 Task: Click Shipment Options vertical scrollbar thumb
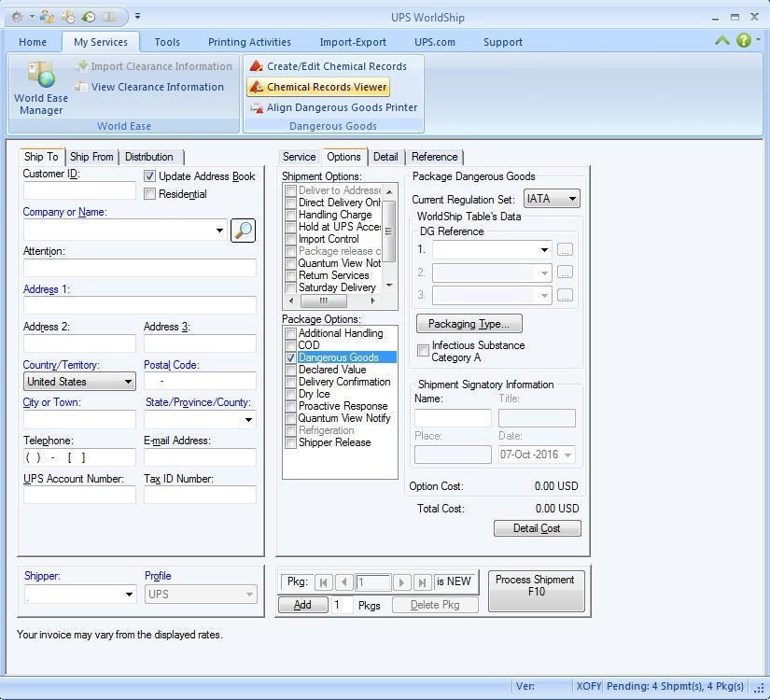388,231
